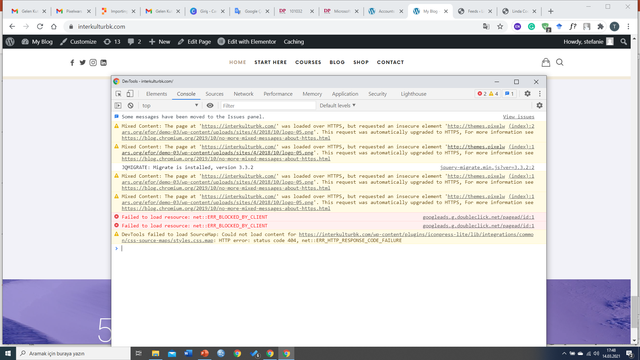
Task: Follow the View issues link
Action: coord(518,117)
